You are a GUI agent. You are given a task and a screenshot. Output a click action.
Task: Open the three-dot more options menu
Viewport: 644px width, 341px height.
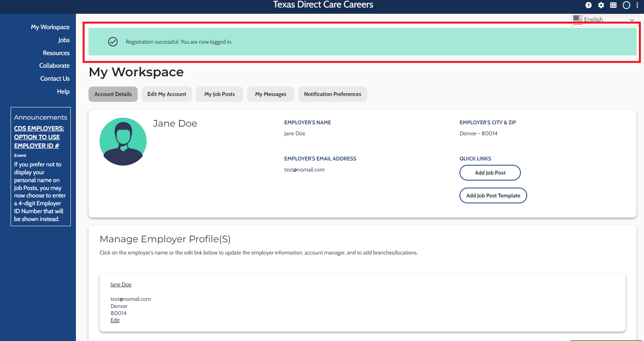coord(637,5)
